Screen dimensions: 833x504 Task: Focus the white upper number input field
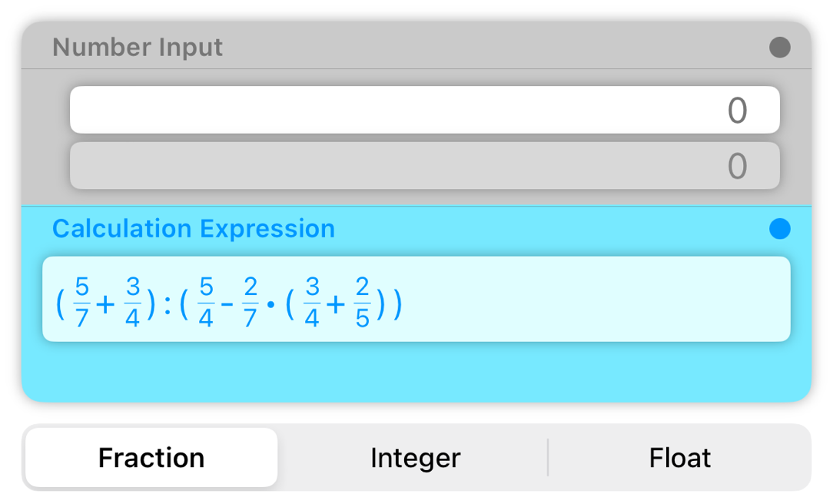(424, 111)
